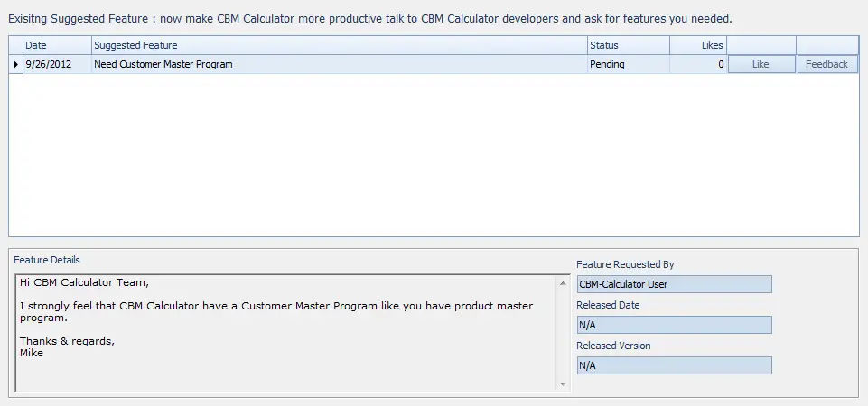Select the Pending status cell
The width and height of the screenshot is (868, 406).
tap(629, 64)
